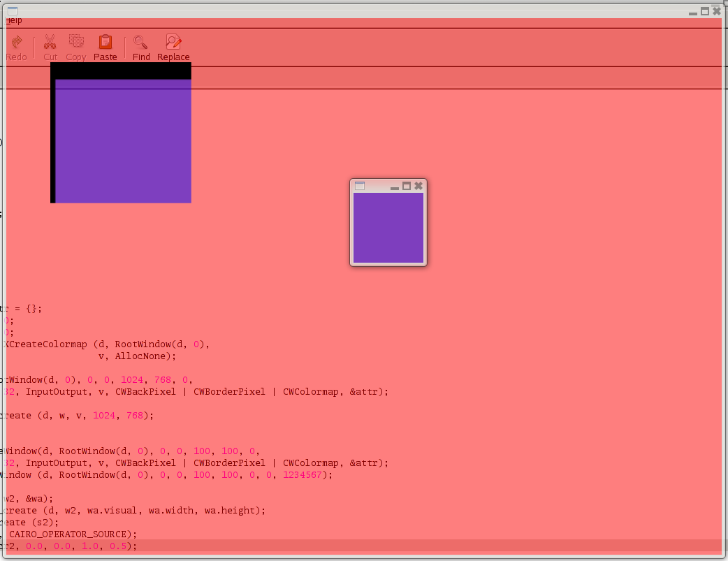The image size is (728, 561).
Task: Maximize the large editor window
Action: point(705,11)
